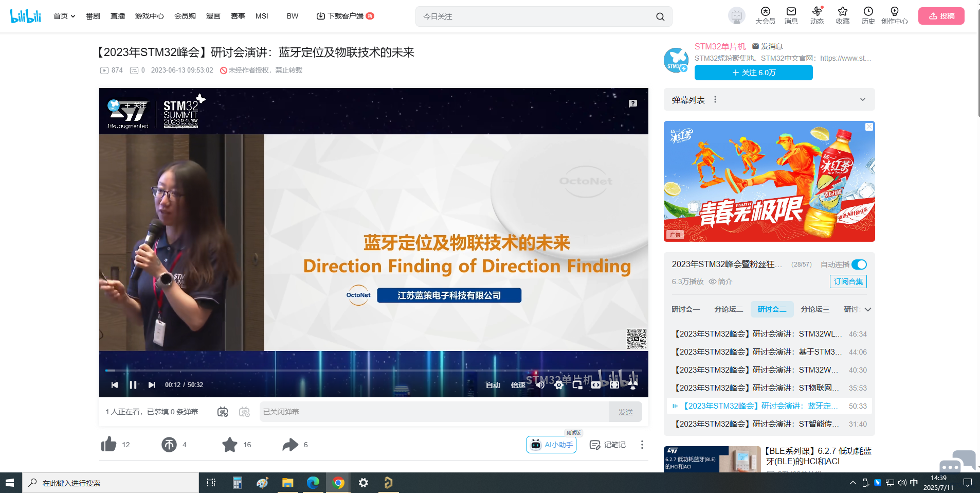
Task: Open the BLE系列课 recommended video thumbnail
Action: 712,459
